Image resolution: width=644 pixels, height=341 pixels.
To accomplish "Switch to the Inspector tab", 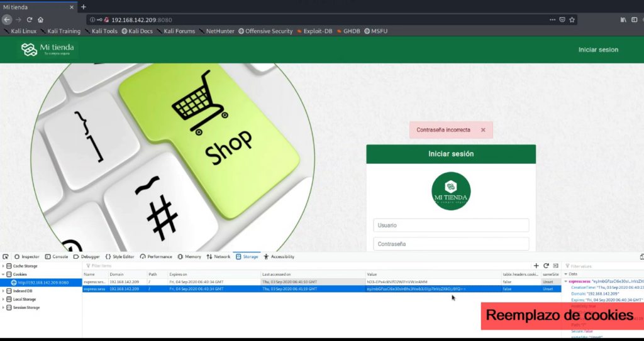I will pyautogui.click(x=26, y=256).
